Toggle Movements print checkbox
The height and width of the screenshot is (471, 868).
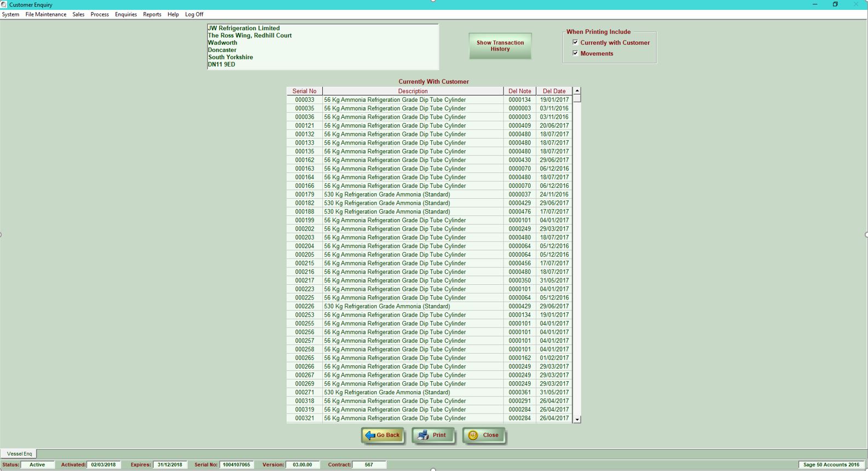[x=575, y=53]
